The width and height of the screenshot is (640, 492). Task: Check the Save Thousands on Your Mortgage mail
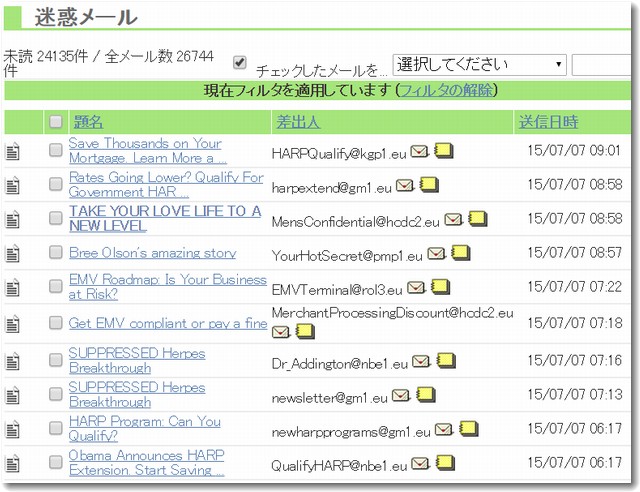pos(56,150)
